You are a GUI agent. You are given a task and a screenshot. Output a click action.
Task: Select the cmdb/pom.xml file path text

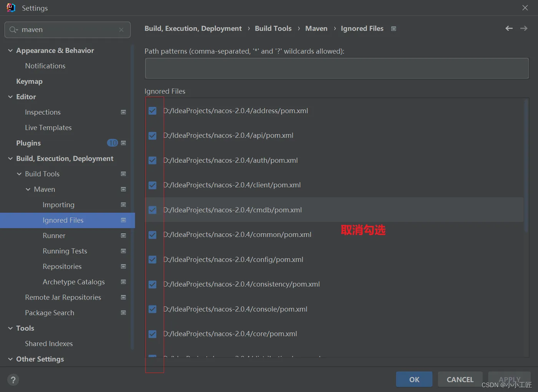point(232,210)
